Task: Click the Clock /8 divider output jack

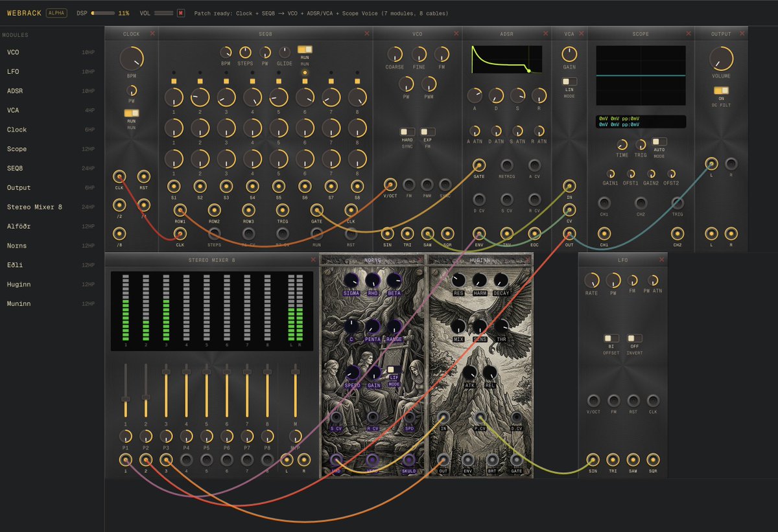Action: (119, 234)
